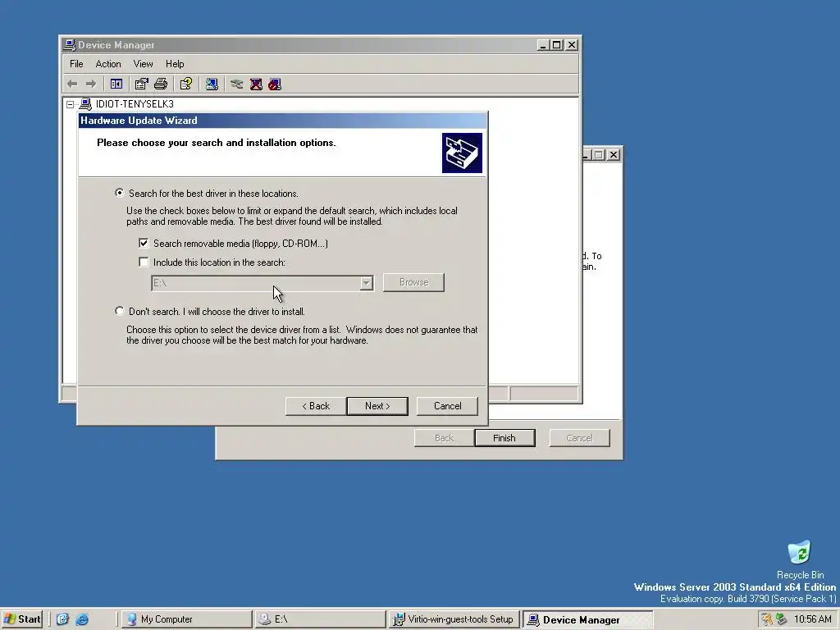Screen dimensions: 840x630
Task: Select 'Don't search. I will choose' radio option
Action: (x=120, y=311)
